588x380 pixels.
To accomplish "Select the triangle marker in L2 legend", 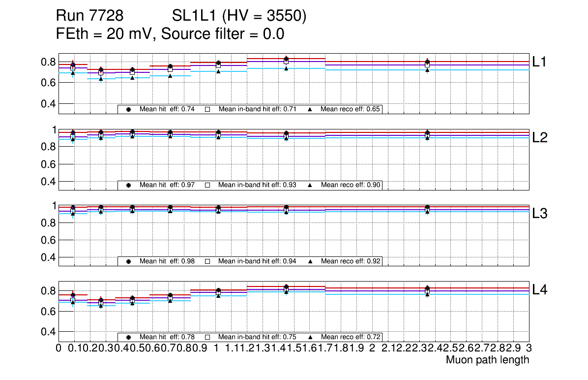I will [310, 185].
